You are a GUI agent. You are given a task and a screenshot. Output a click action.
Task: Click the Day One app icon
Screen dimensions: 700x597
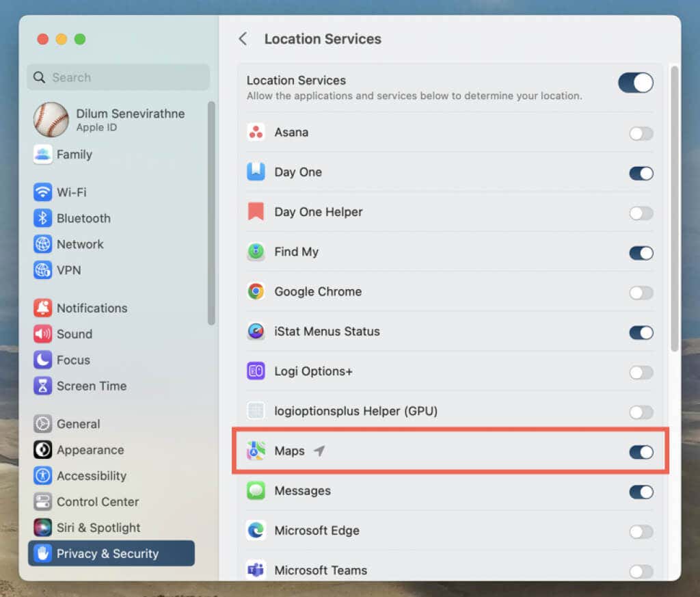256,172
